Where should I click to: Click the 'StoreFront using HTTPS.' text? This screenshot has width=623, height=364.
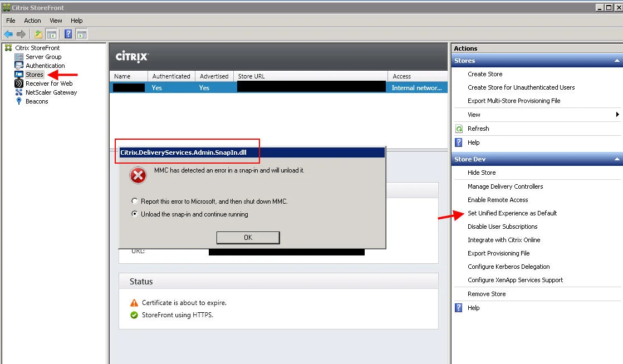point(177,315)
